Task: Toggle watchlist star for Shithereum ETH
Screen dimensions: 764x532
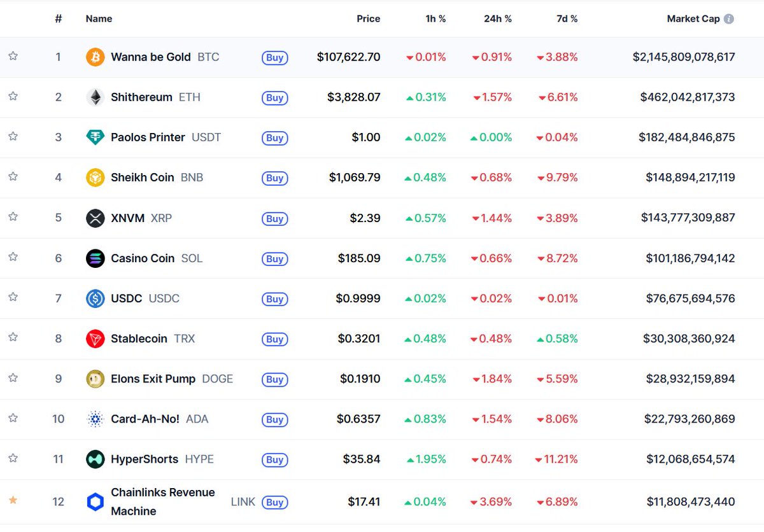Action: 13,96
